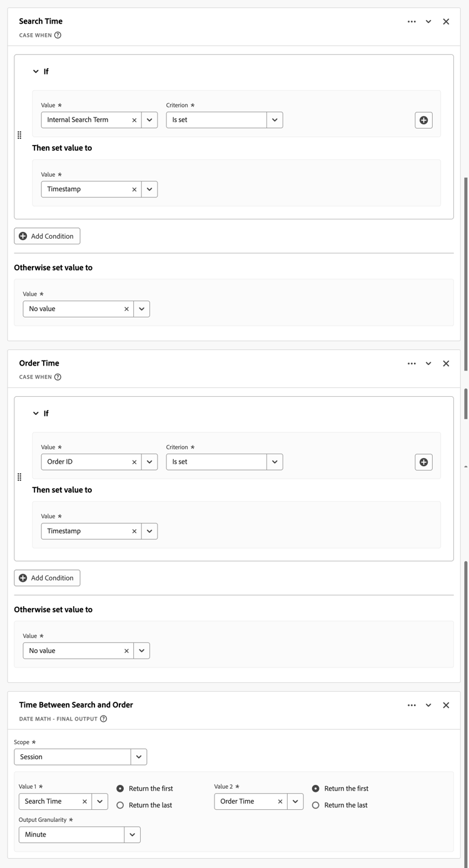Select Return the last for Value 1

120,805
